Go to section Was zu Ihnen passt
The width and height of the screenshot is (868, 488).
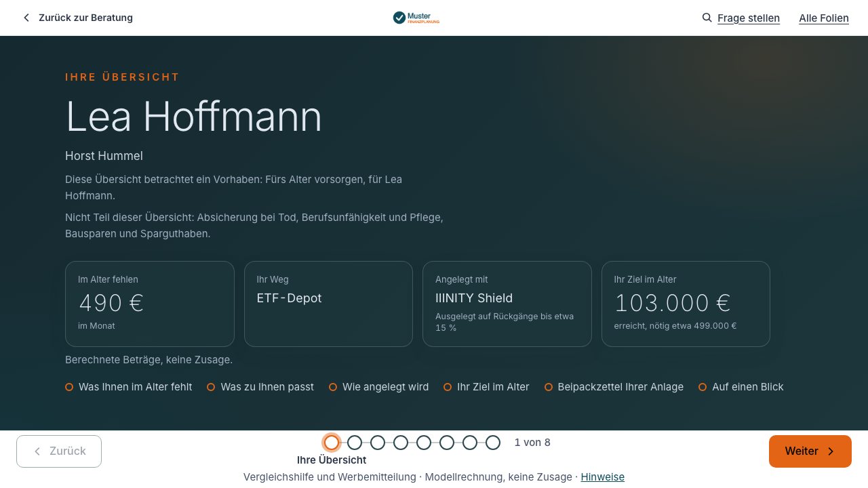click(x=260, y=387)
